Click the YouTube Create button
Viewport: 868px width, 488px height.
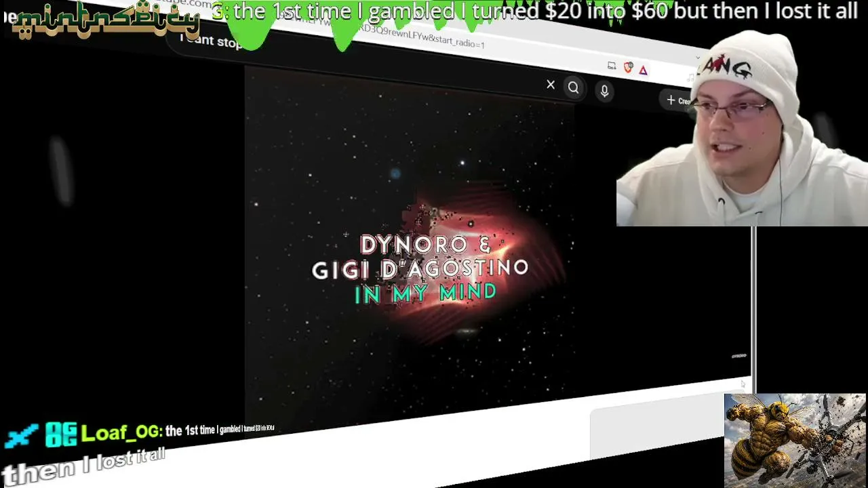(678, 100)
